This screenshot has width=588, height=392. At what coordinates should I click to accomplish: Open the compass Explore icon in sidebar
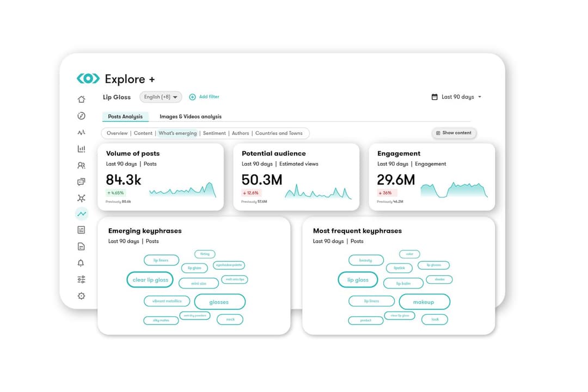81,115
